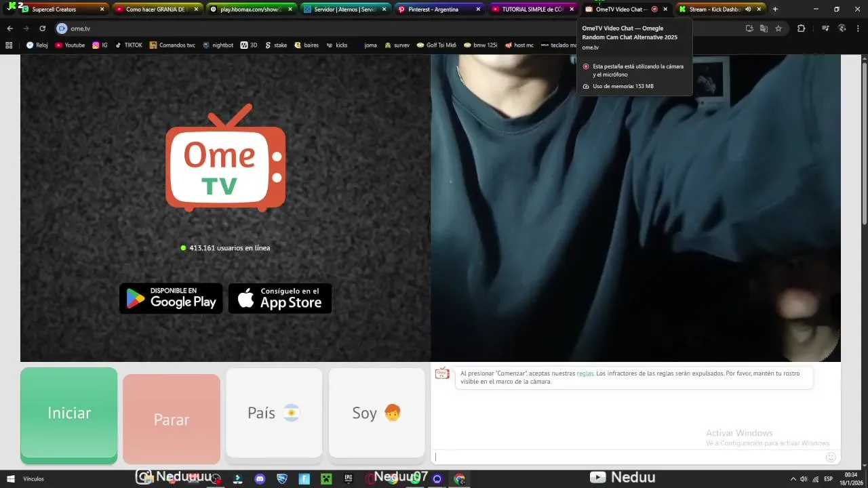Show hidden system tray icons

[793, 479]
